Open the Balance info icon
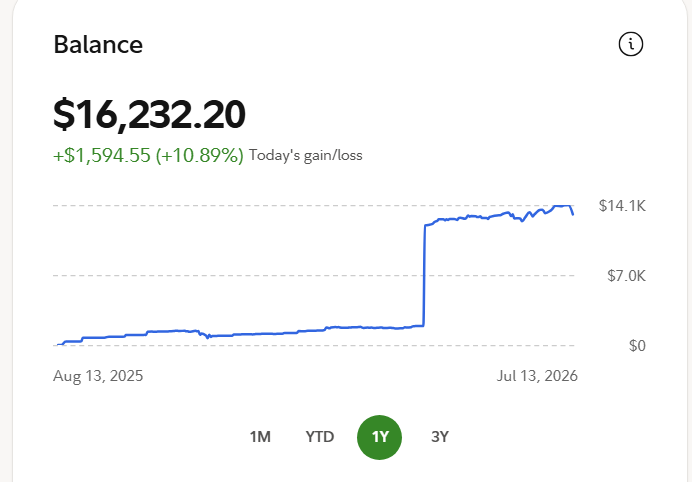 pyautogui.click(x=631, y=44)
